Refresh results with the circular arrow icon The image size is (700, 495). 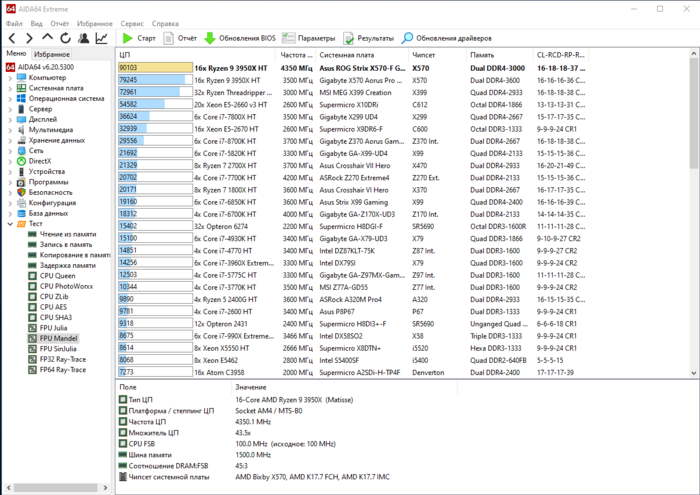point(66,38)
